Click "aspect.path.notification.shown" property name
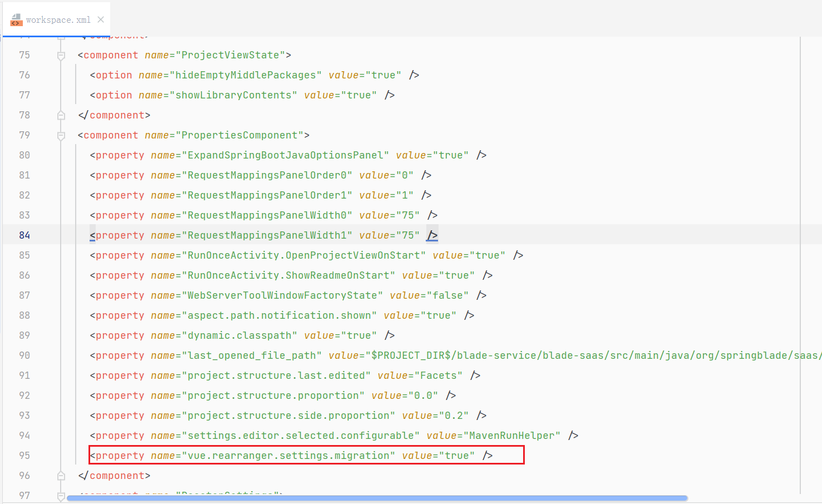This screenshot has height=504, width=822. click(279, 315)
